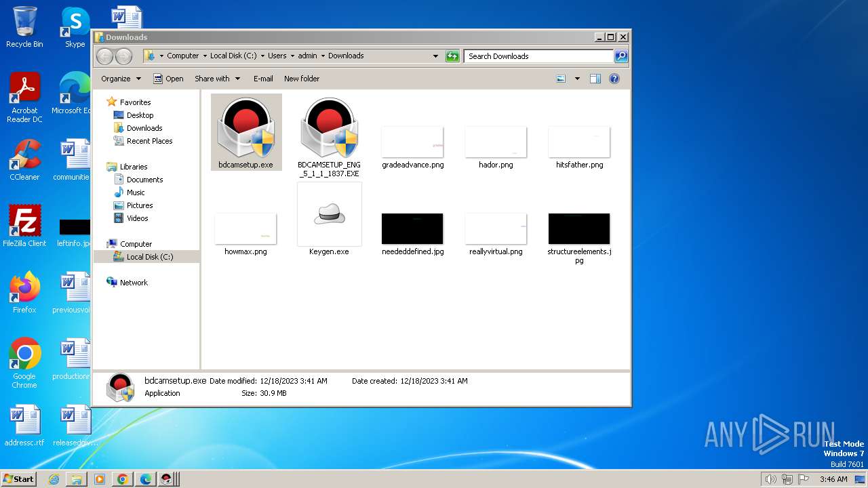868x488 pixels.
Task: Click the Action Center flag tray icon
Action: click(x=804, y=479)
